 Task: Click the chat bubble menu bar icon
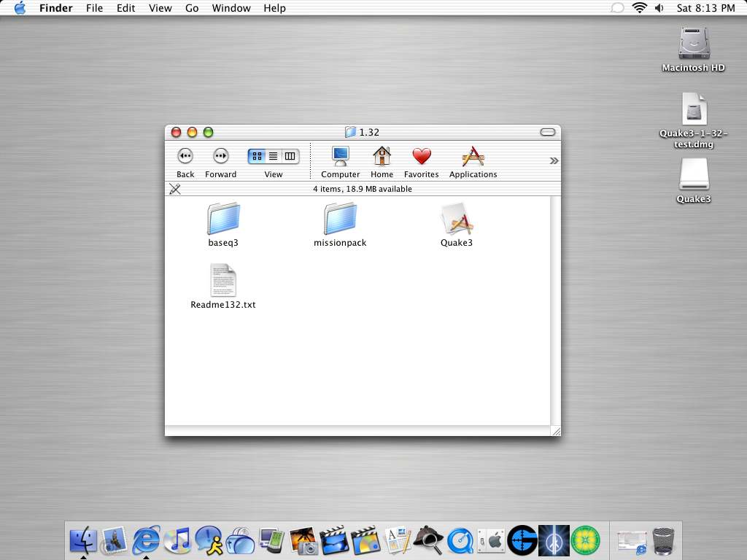coord(617,7)
